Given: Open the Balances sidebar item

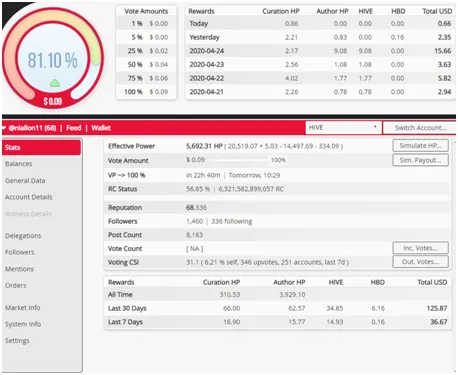Looking at the screenshot, I should pos(19,164).
